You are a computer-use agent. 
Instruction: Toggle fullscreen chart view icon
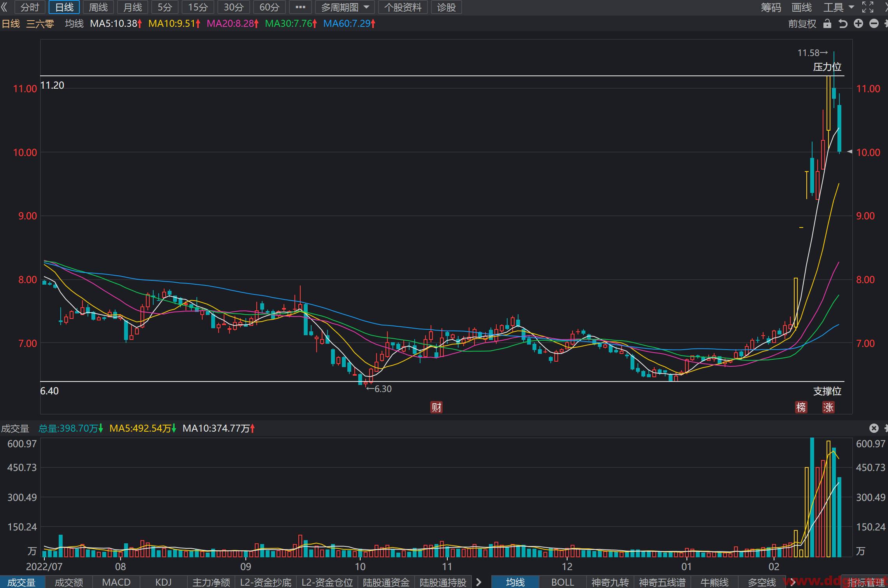tap(868, 7)
